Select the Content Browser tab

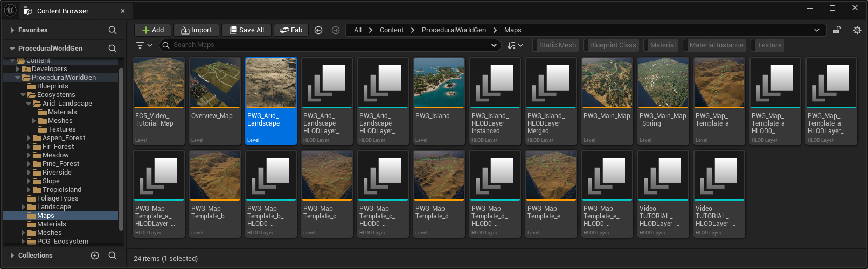pyautogui.click(x=63, y=11)
